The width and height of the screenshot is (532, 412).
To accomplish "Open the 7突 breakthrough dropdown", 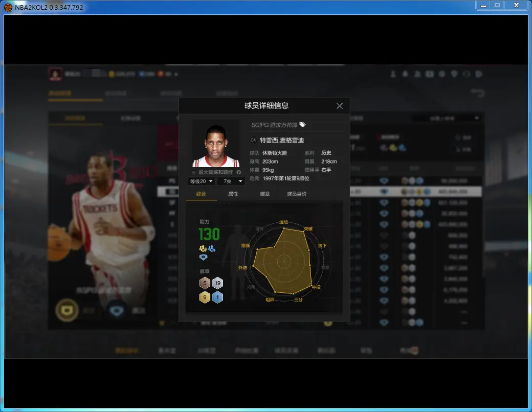I will pyautogui.click(x=231, y=181).
